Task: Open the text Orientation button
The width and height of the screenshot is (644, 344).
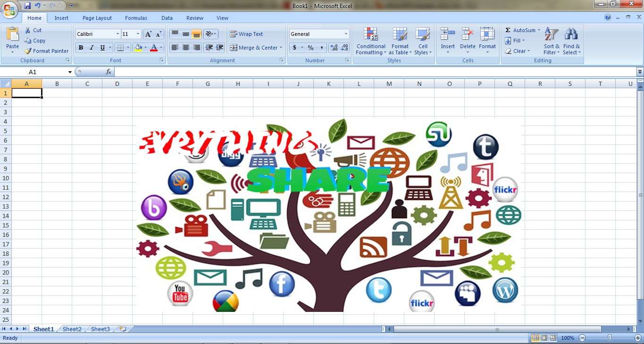Action: coord(211,34)
